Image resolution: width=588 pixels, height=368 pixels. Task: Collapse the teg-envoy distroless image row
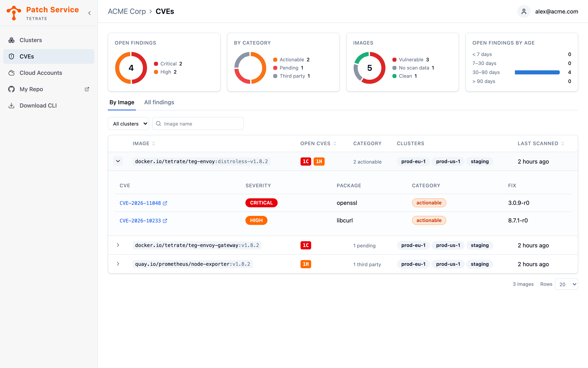(118, 161)
